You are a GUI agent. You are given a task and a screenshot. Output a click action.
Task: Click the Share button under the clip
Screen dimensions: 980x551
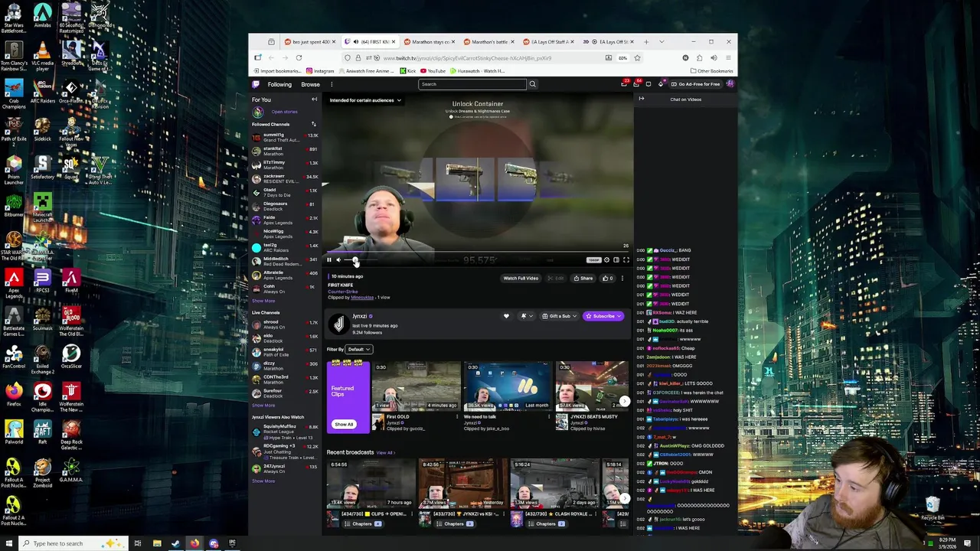click(583, 279)
